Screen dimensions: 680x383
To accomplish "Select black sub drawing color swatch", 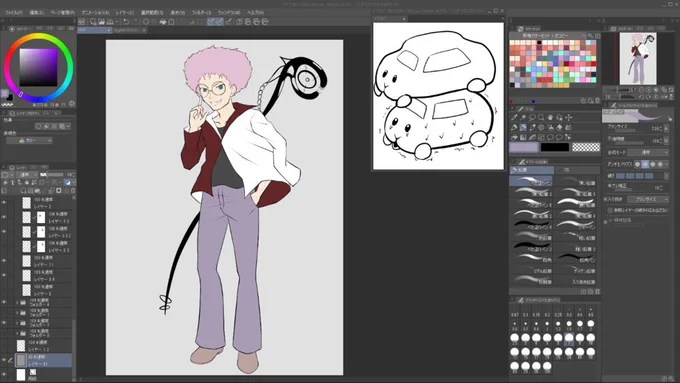I will coord(555,147).
